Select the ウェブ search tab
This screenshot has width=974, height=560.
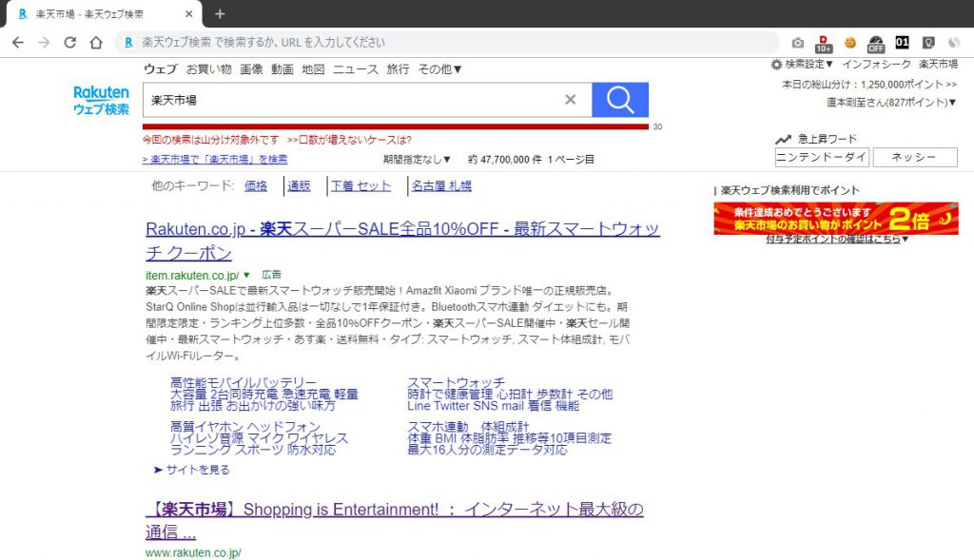160,68
